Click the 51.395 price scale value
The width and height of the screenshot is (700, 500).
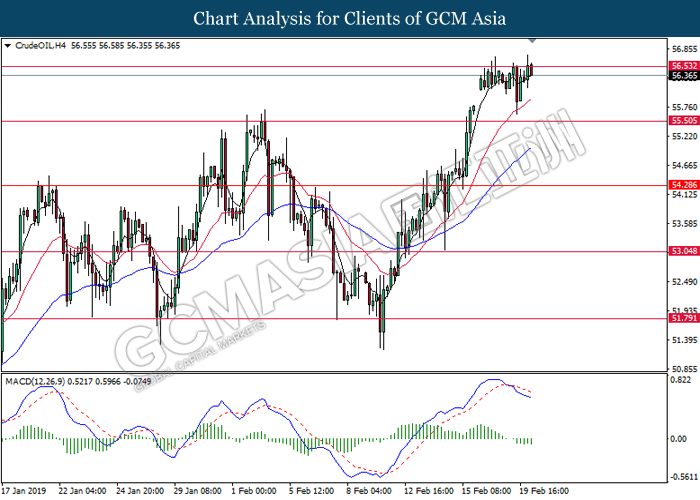[x=684, y=340]
